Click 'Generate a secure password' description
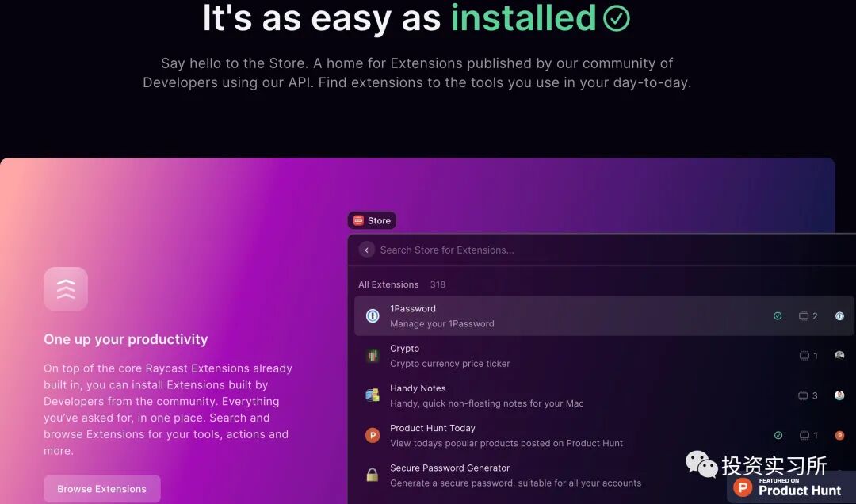The height and width of the screenshot is (504, 856). (x=515, y=483)
